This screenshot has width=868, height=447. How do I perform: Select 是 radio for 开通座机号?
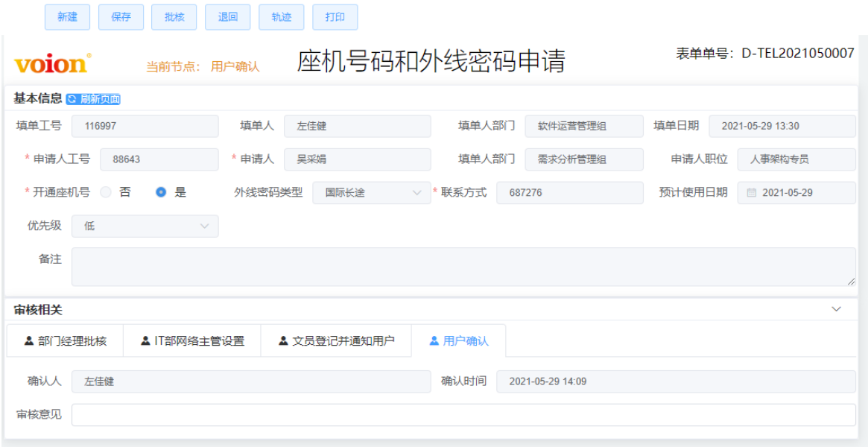[161, 192]
